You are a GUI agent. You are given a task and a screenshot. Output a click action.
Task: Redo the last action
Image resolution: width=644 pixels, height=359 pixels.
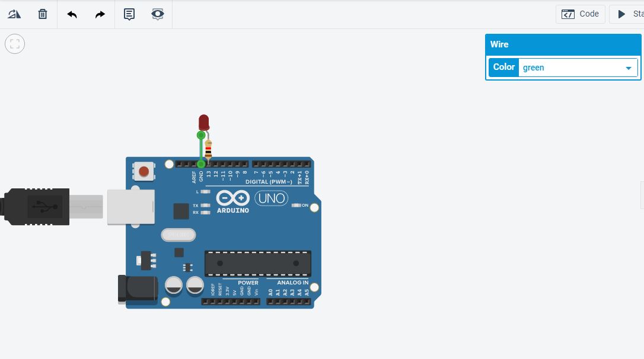point(100,14)
